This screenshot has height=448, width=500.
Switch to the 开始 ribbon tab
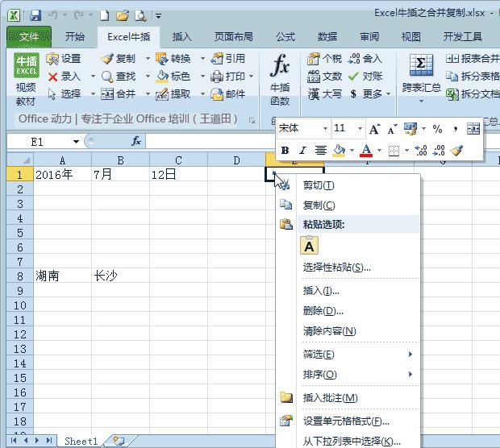(x=75, y=37)
